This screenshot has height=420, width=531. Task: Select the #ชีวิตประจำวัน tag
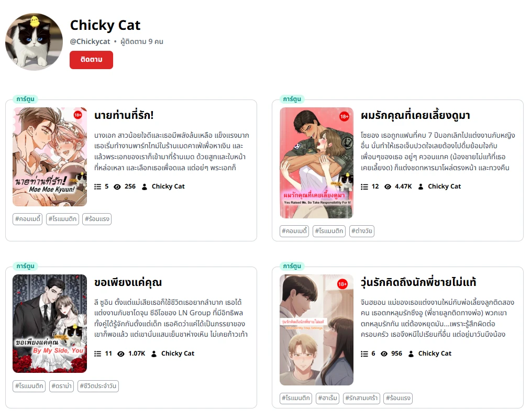pos(98,386)
